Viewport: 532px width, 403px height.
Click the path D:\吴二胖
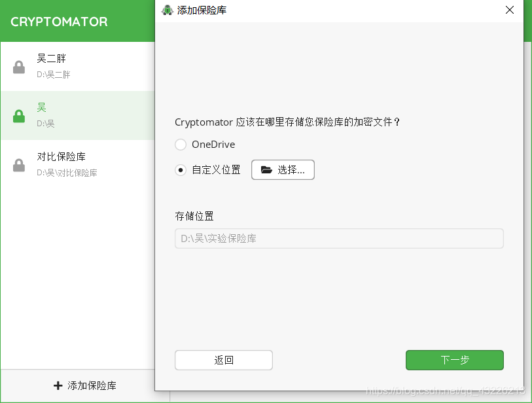[x=53, y=75]
